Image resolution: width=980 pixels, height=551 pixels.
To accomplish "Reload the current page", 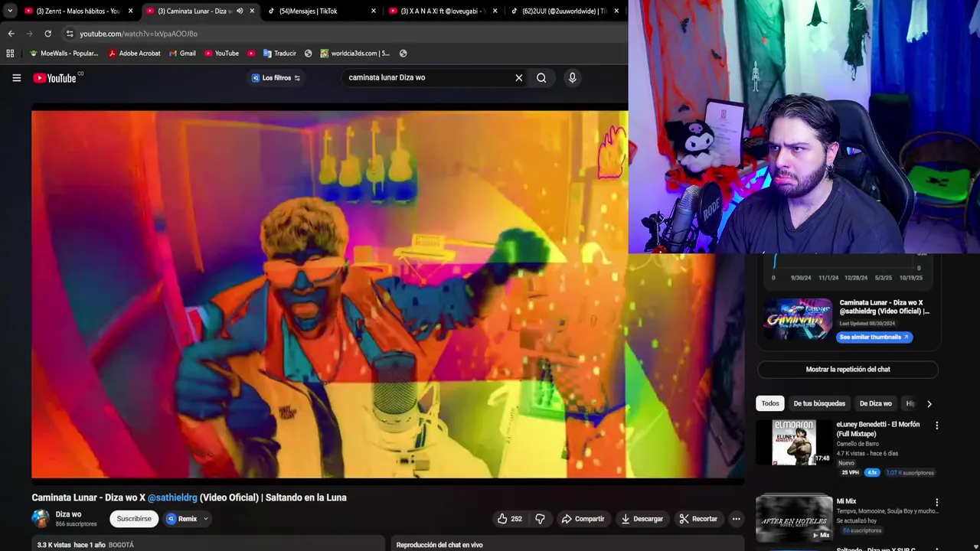I will tap(47, 34).
